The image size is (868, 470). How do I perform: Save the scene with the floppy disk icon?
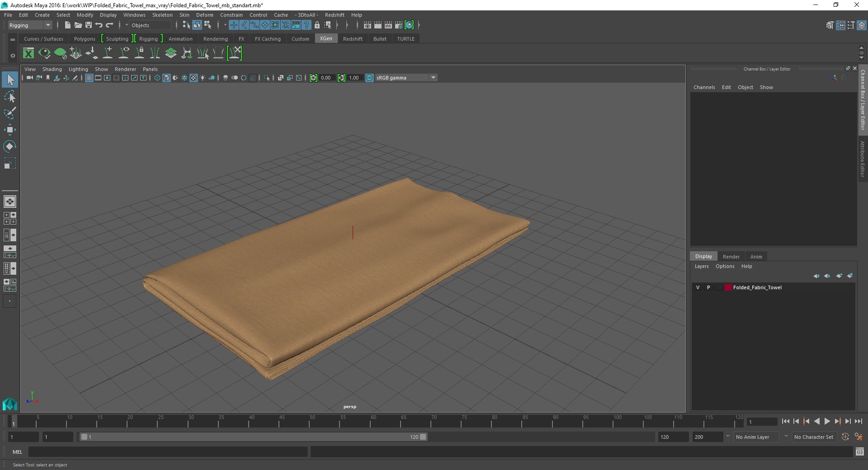click(x=89, y=25)
